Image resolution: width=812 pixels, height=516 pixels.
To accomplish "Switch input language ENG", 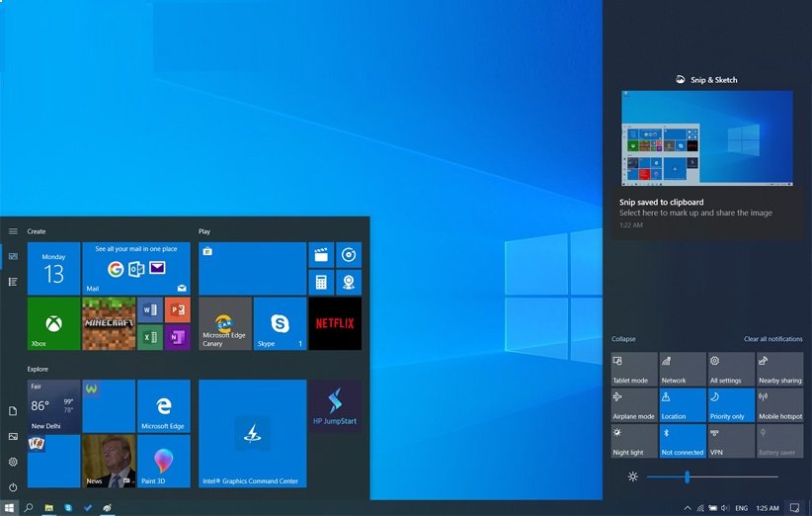I will coord(741,508).
